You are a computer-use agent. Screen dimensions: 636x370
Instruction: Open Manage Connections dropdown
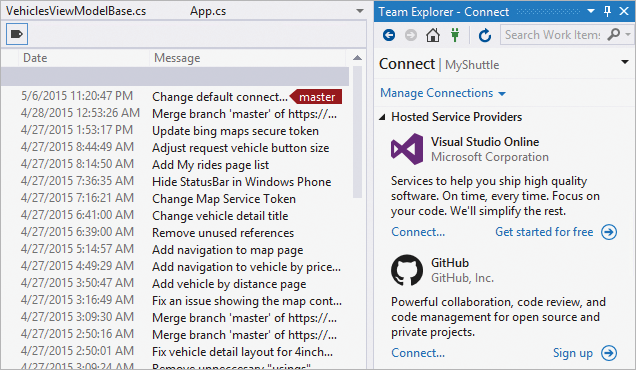tap(443, 93)
